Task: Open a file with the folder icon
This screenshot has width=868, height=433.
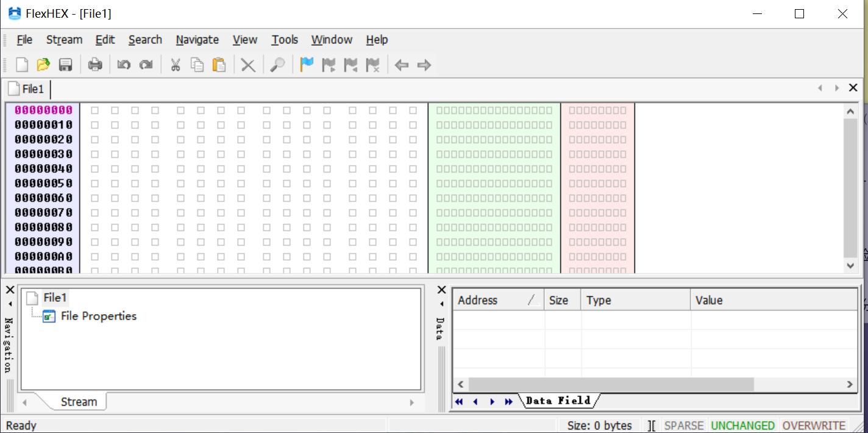Action: coord(43,65)
